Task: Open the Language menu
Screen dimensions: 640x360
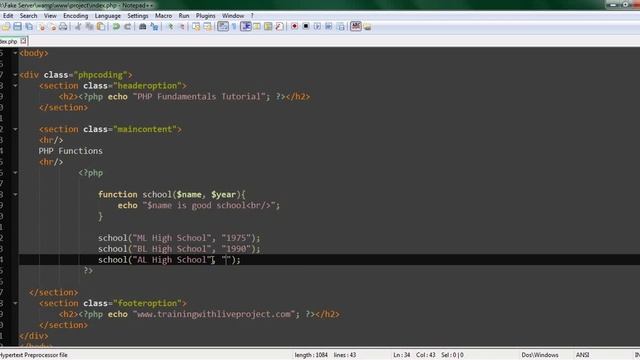Action: (108, 16)
